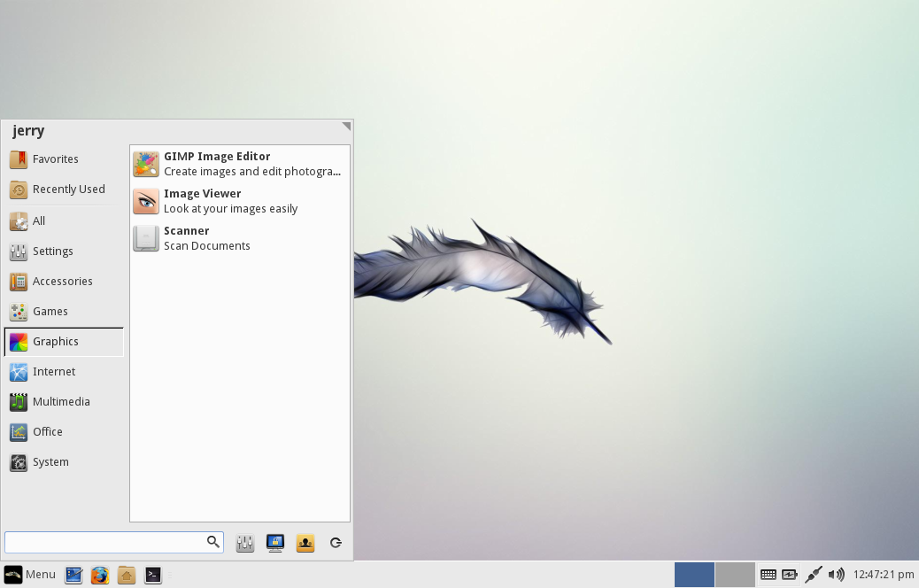Click the switch user icon

click(x=305, y=543)
